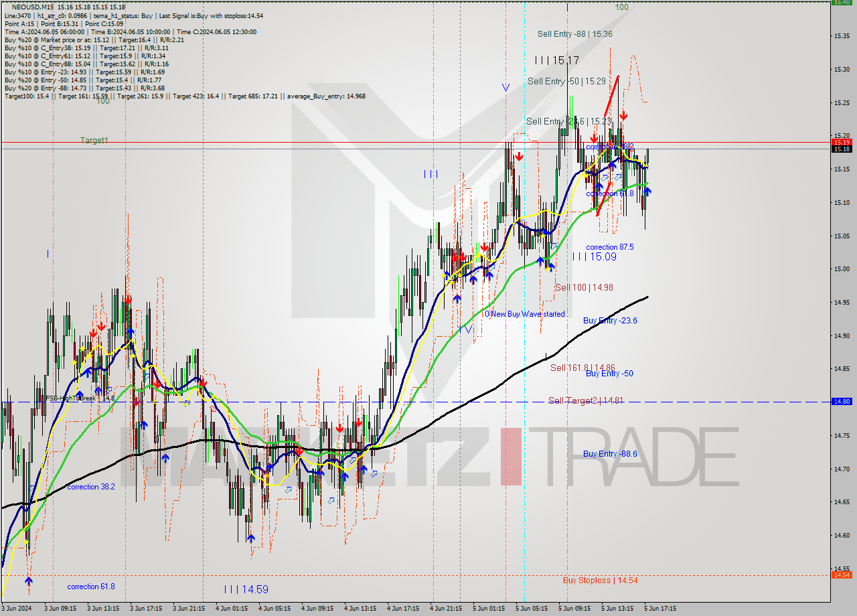This screenshot has width=857, height=616.
Task: Select the 'Sell Entry -88 | 15.36' label
Action: 574,33
